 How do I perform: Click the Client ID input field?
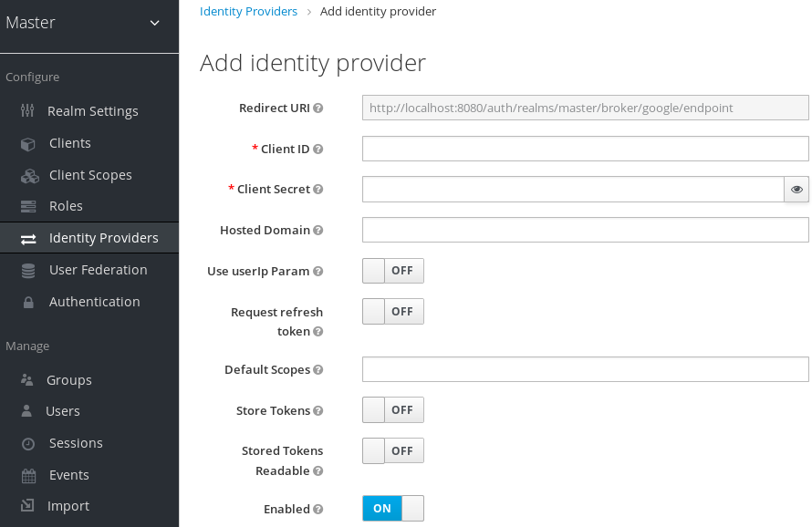(x=585, y=149)
